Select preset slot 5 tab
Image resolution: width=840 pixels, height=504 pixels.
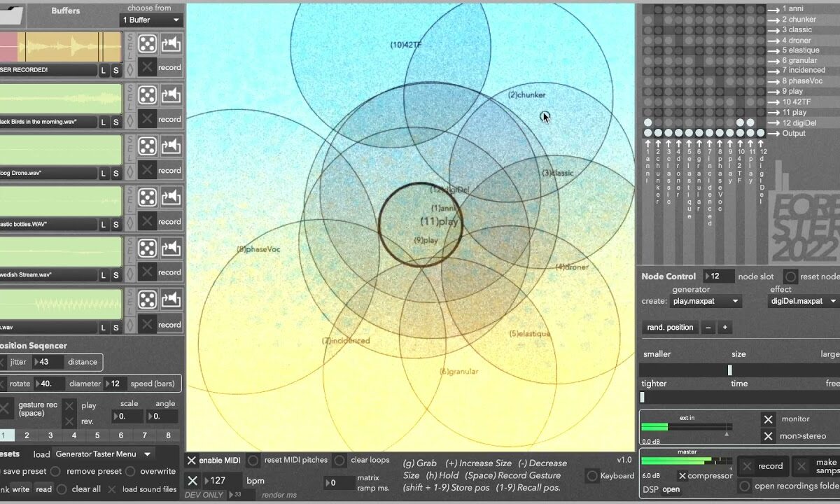click(x=97, y=435)
